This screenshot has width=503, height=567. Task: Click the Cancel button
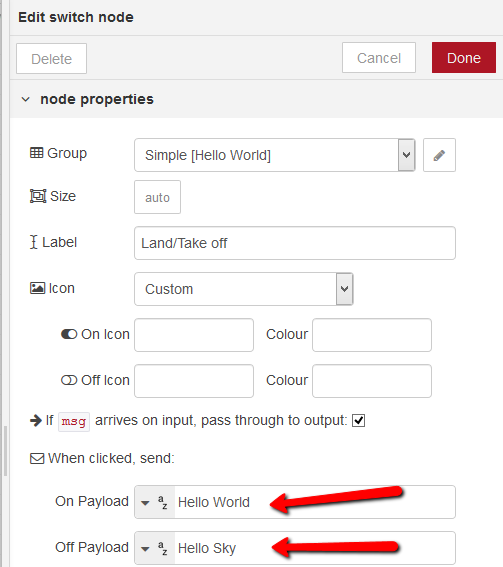point(379,58)
